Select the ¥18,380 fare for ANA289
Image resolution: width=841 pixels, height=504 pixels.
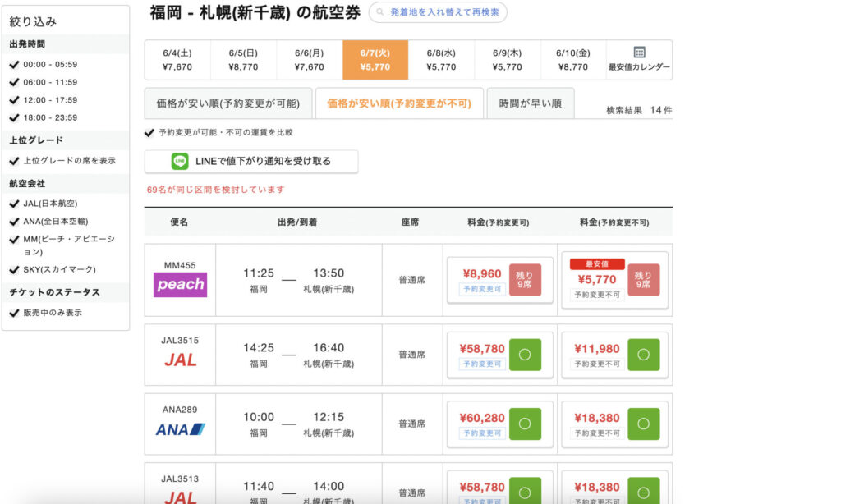[x=614, y=424]
